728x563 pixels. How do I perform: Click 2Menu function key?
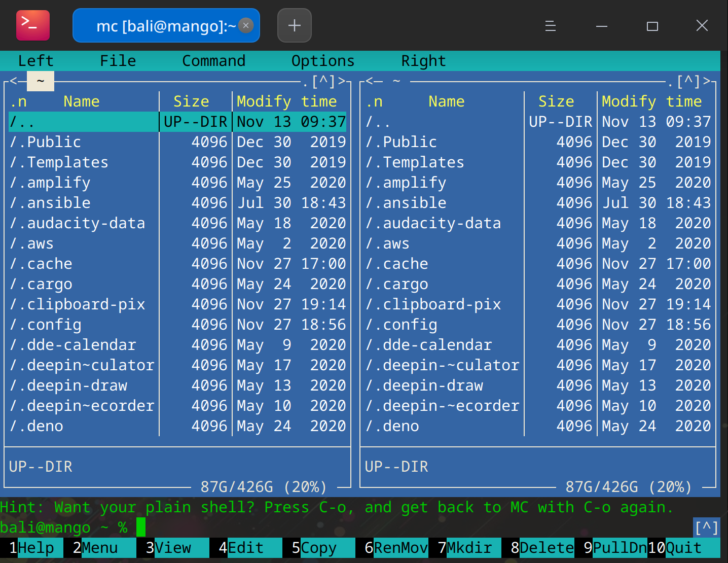click(x=100, y=548)
